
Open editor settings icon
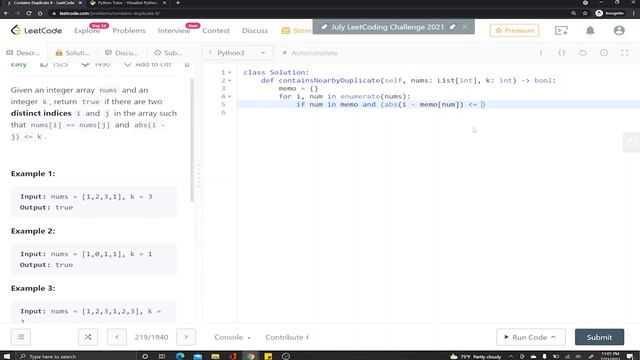click(604, 53)
